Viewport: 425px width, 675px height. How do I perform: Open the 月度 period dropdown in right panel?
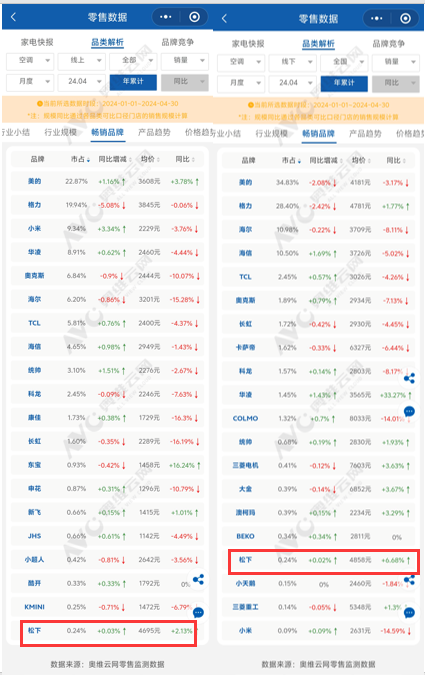pyautogui.click(x=241, y=83)
